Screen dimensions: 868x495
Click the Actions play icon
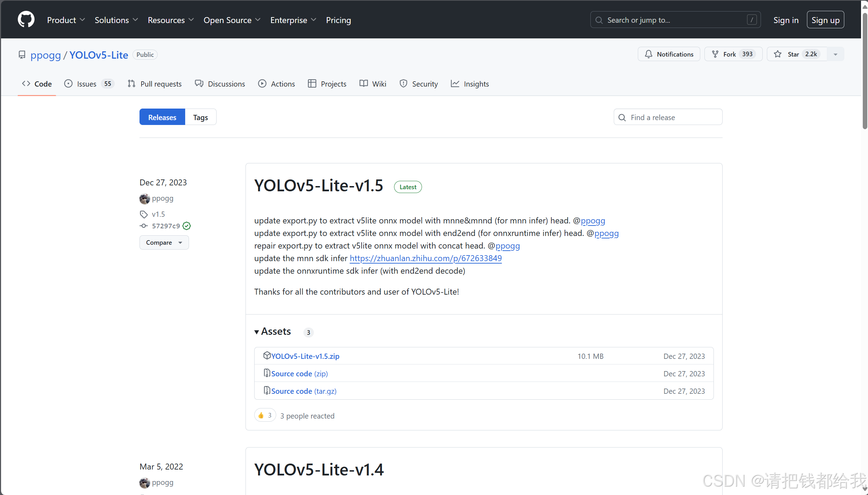262,84
